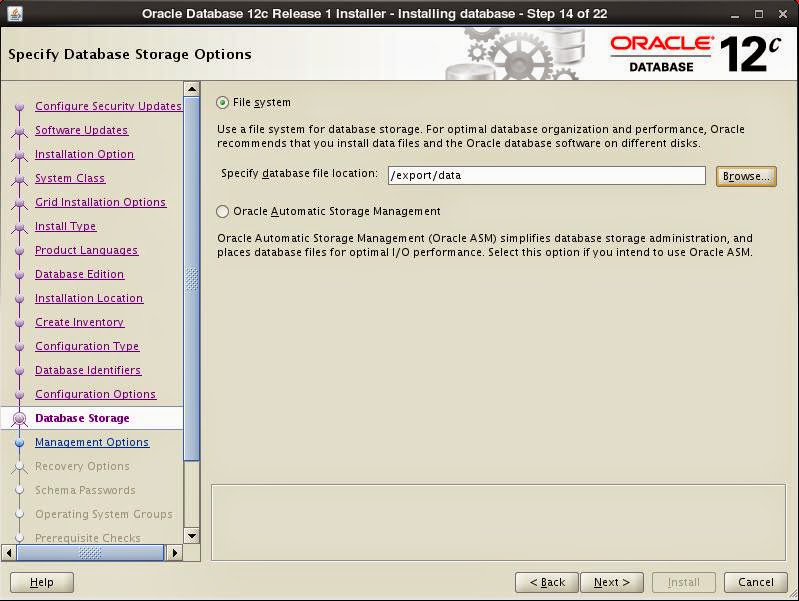Open Product Languages step
799x601 pixels.
tap(87, 250)
